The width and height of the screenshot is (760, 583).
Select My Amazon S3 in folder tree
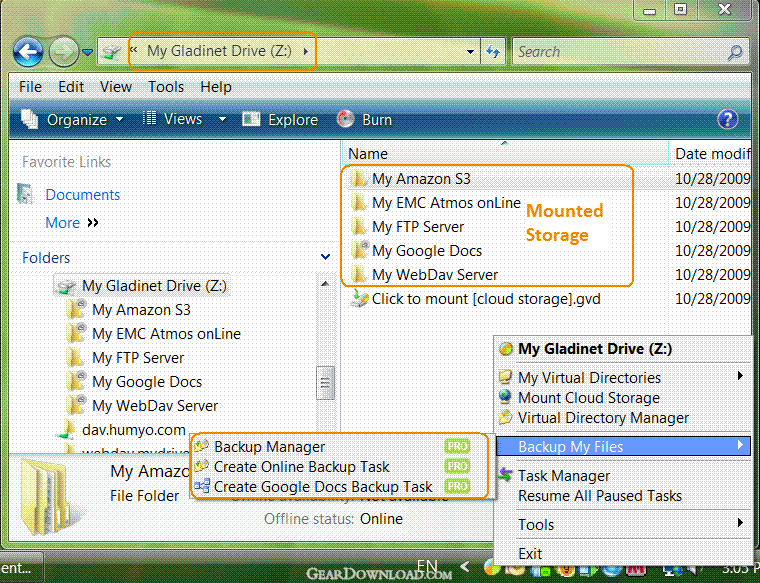pos(141,310)
